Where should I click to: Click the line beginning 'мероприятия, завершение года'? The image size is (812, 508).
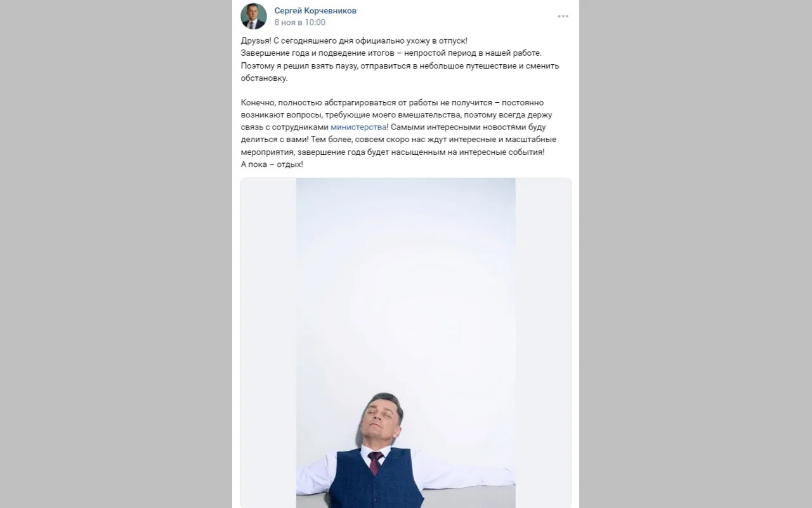(393, 152)
